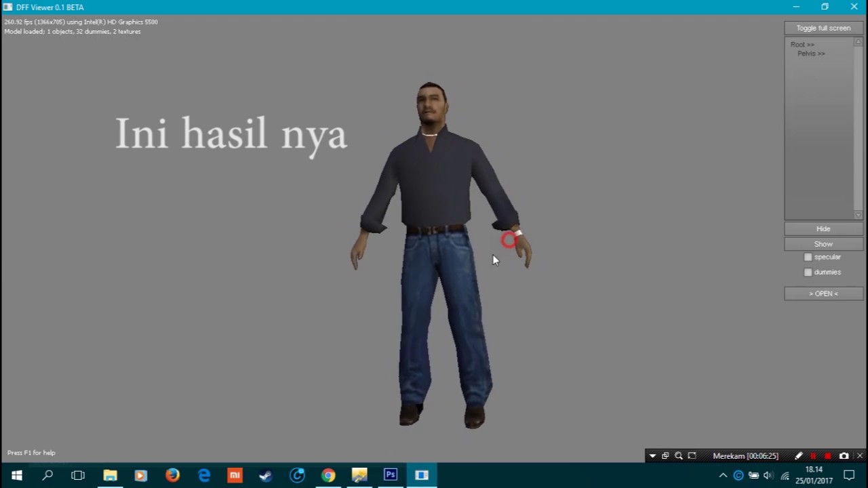The image size is (868, 488).
Task: Enable the dummies checkbox
Action: (x=808, y=272)
